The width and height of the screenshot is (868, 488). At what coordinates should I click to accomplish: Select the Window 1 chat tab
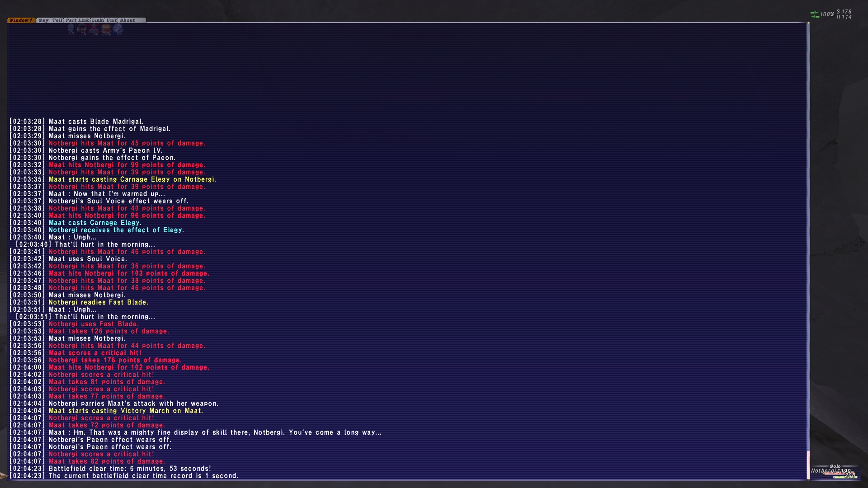click(x=21, y=20)
